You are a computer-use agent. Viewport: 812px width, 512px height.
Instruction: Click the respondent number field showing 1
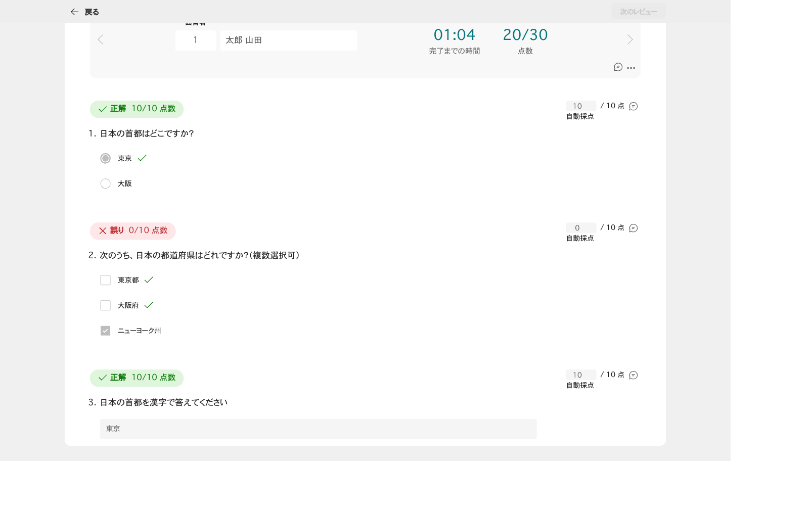click(196, 40)
